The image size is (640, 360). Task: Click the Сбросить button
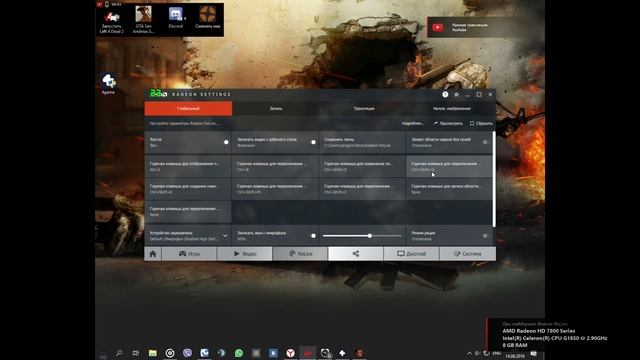[x=481, y=123]
